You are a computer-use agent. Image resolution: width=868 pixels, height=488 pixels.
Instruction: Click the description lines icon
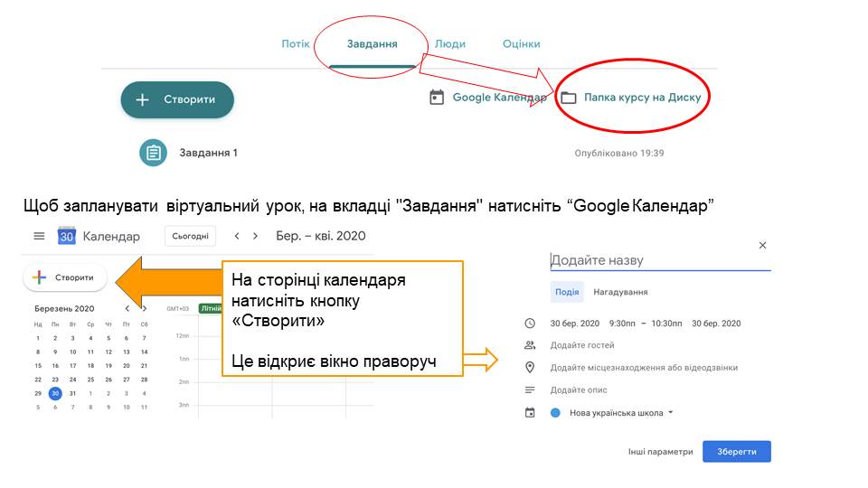(530, 390)
